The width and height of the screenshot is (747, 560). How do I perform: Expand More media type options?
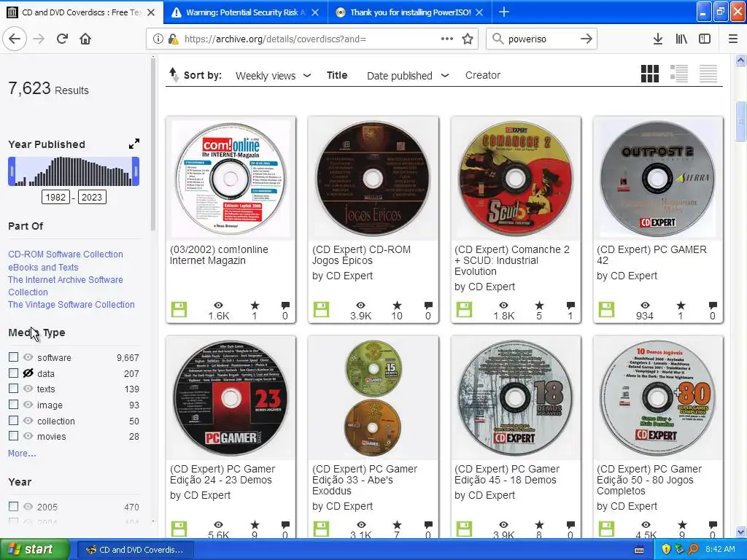[22, 454]
